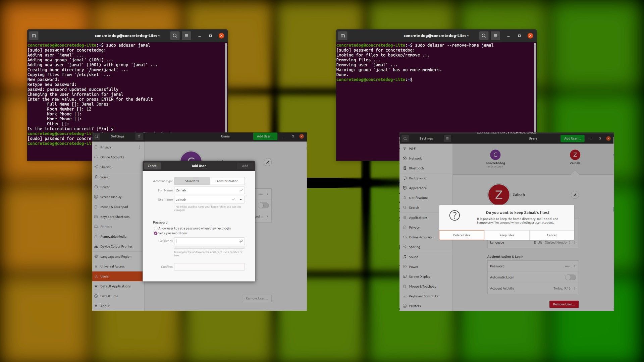Toggle Automatic Login switch for Zainab
This screenshot has height=362, width=644.
[x=570, y=277]
